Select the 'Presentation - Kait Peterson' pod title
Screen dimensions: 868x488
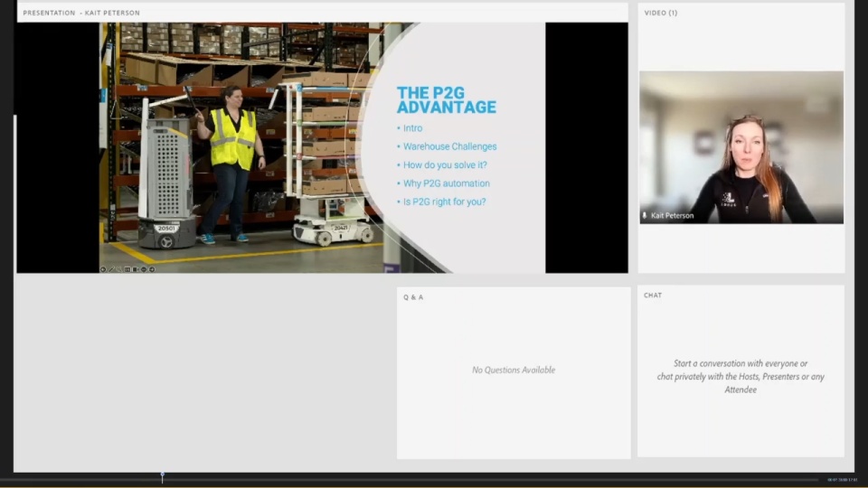pos(81,13)
